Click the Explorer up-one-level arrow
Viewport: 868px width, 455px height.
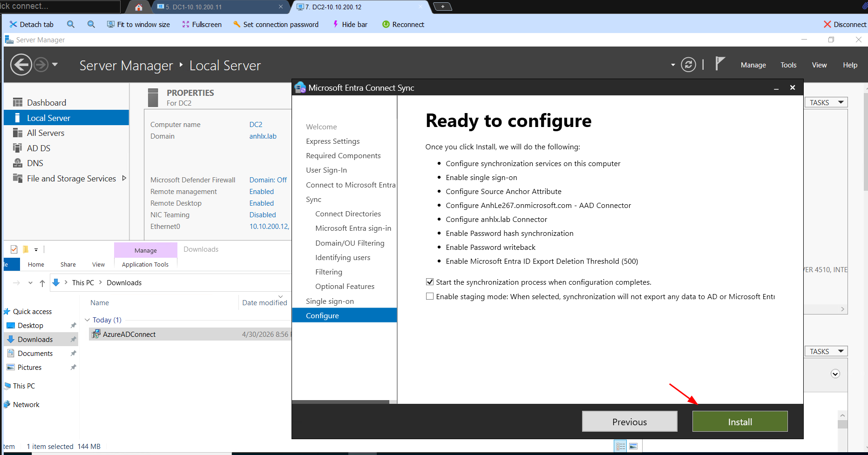coord(42,283)
